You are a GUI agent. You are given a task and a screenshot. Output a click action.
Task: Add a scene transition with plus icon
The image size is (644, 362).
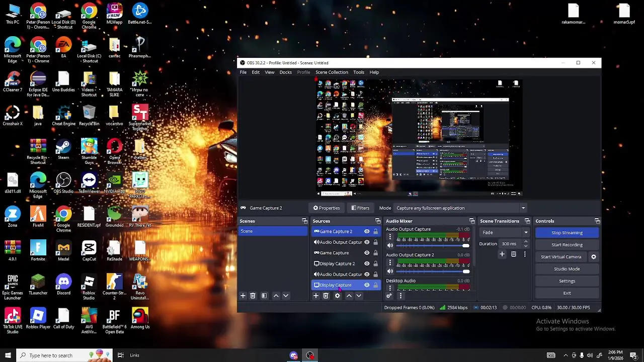pos(502,255)
